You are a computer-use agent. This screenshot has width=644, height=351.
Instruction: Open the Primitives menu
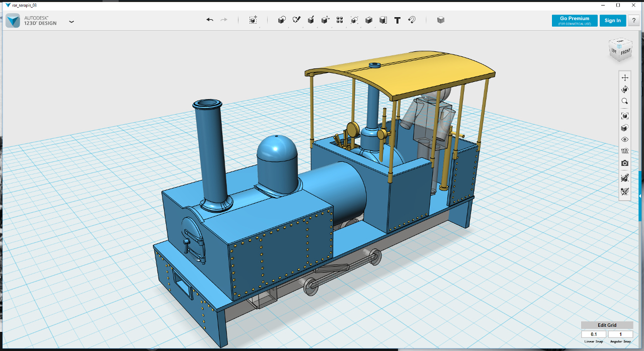tap(282, 20)
